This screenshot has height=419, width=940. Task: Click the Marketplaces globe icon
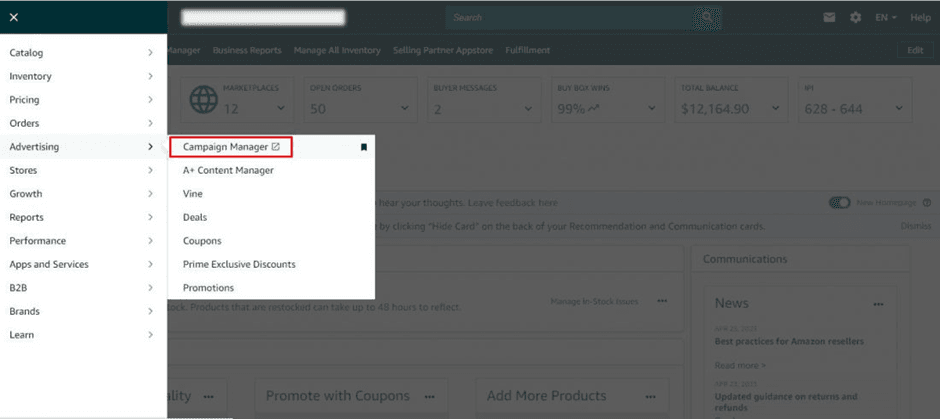click(204, 100)
